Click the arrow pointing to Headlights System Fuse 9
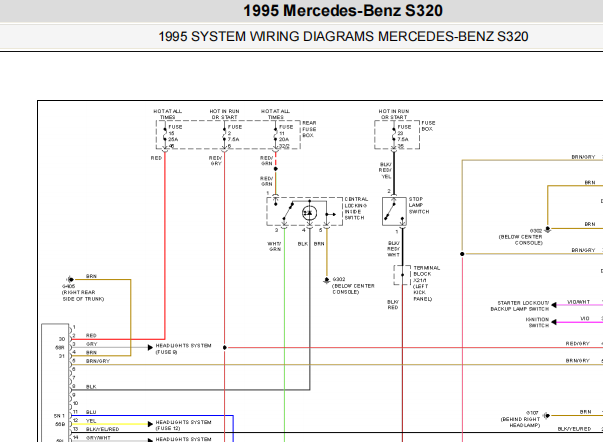This screenshot has width=603, height=442. [150, 348]
